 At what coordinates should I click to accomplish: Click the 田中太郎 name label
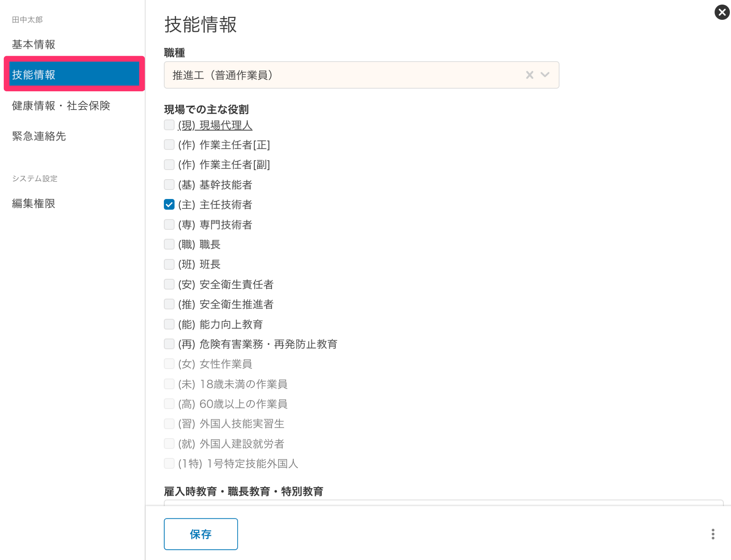click(27, 20)
